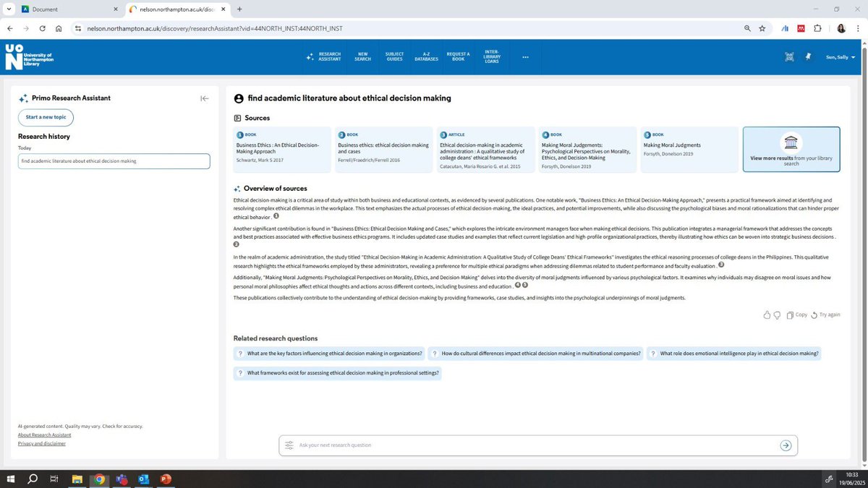Click the Start a new topic button
This screenshot has height=488, width=868.
45,117
